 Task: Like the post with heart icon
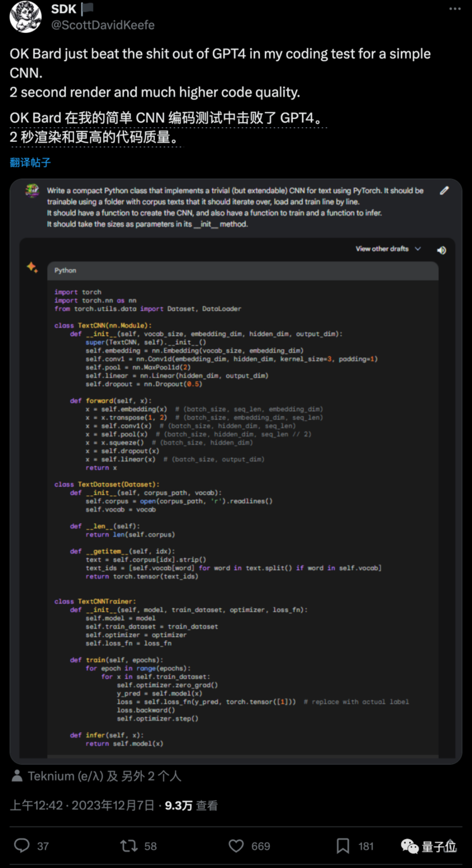[x=236, y=845]
